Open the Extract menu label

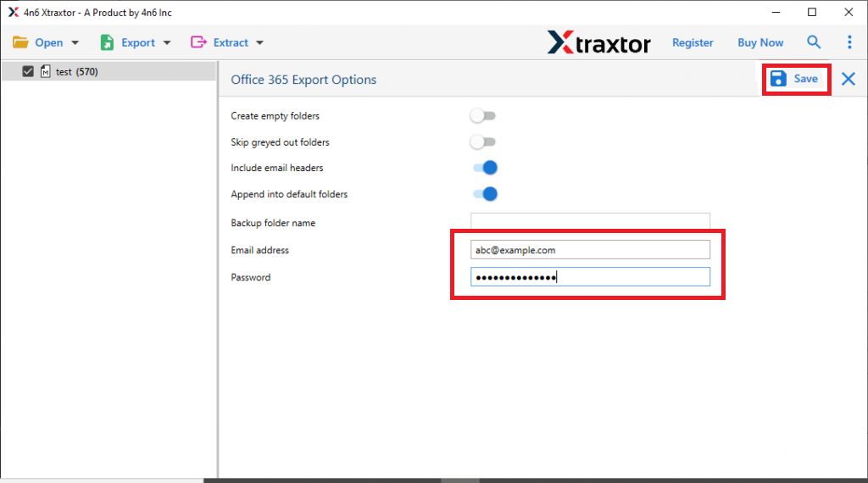231,42
